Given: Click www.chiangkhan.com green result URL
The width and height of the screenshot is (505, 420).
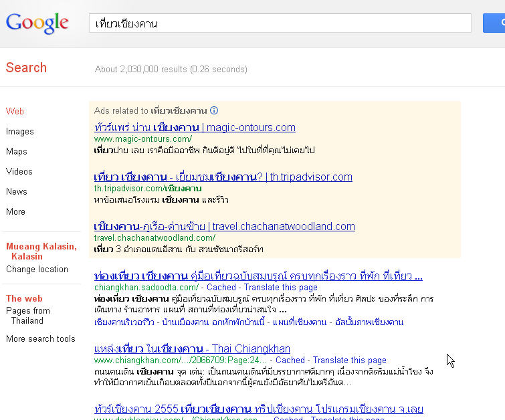Looking at the screenshot, I should tap(181, 360).
